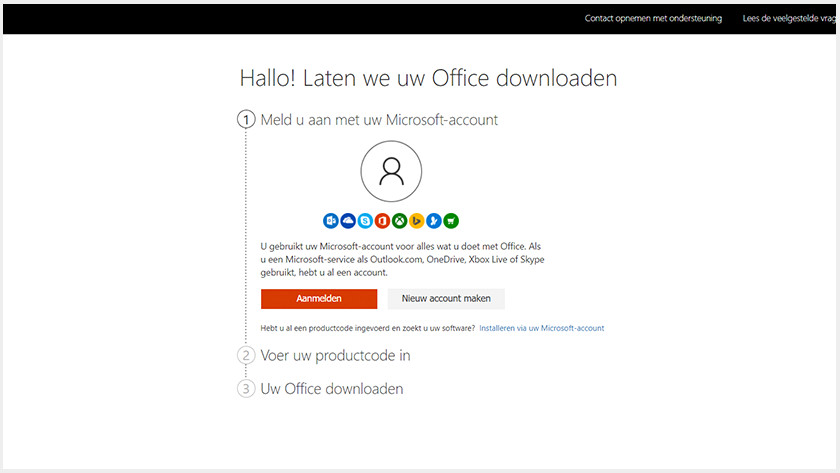The width and height of the screenshot is (840, 473).
Task: Open Contact opnemen met ondersteuning
Action: pos(653,18)
